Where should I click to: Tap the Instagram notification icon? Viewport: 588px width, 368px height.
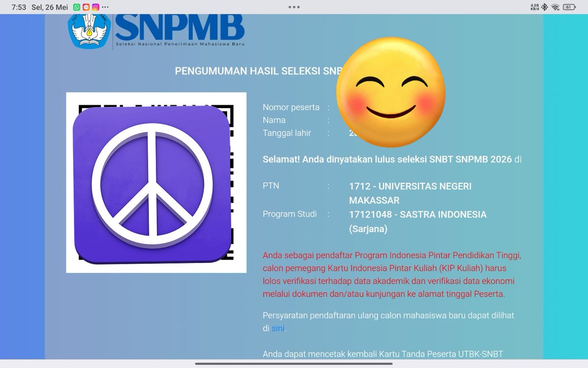click(x=96, y=7)
